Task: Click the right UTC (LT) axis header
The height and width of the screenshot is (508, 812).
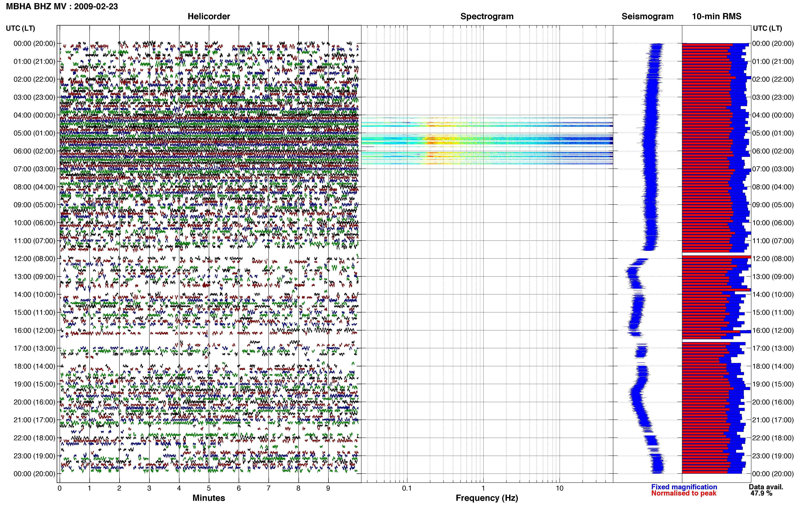Action: [767, 28]
